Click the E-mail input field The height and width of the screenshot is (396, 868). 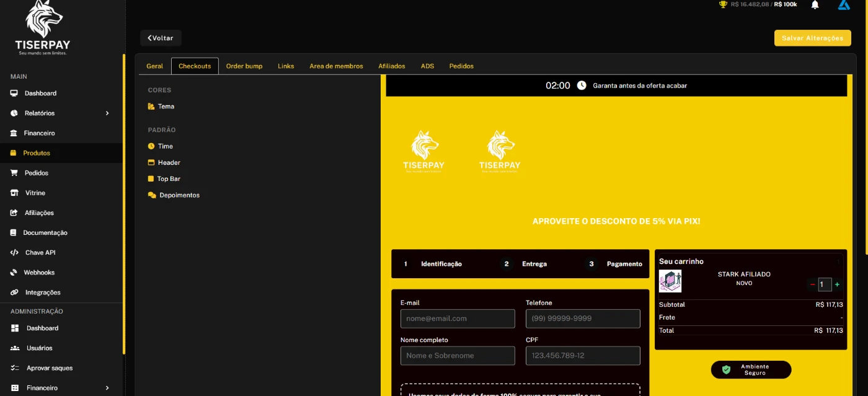point(458,319)
